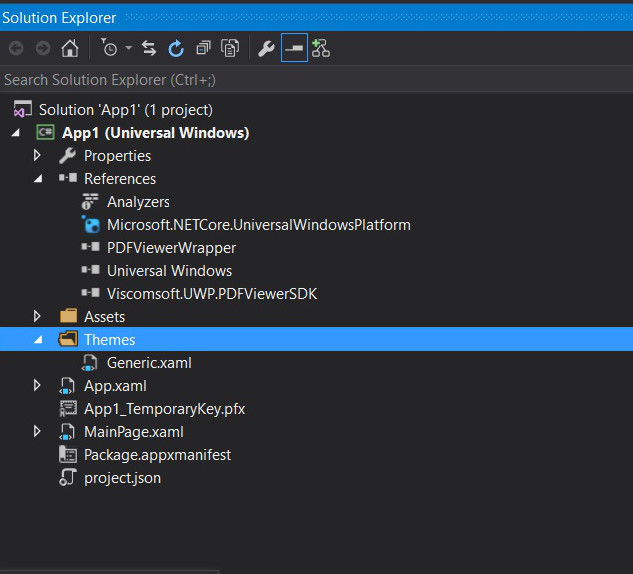
Task: Click the Home icon in the toolbar
Action: (x=70, y=48)
